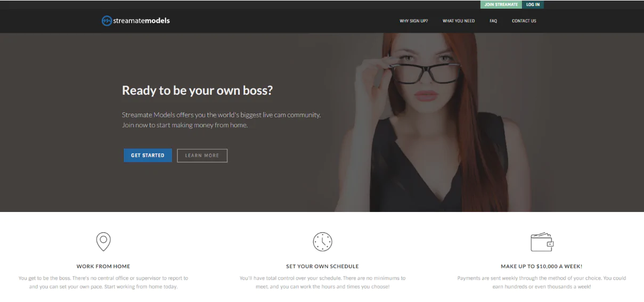This screenshot has width=644, height=302.
Task: Click the Set Your Own Schedule heading
Action: (322, 266)
